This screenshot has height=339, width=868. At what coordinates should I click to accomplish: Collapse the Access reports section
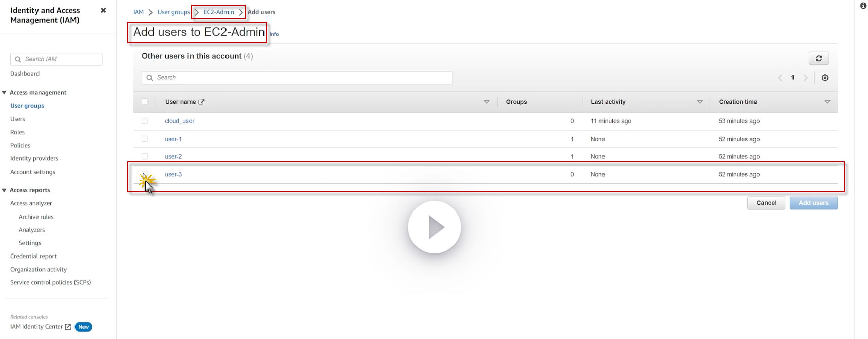pos(4,190)
